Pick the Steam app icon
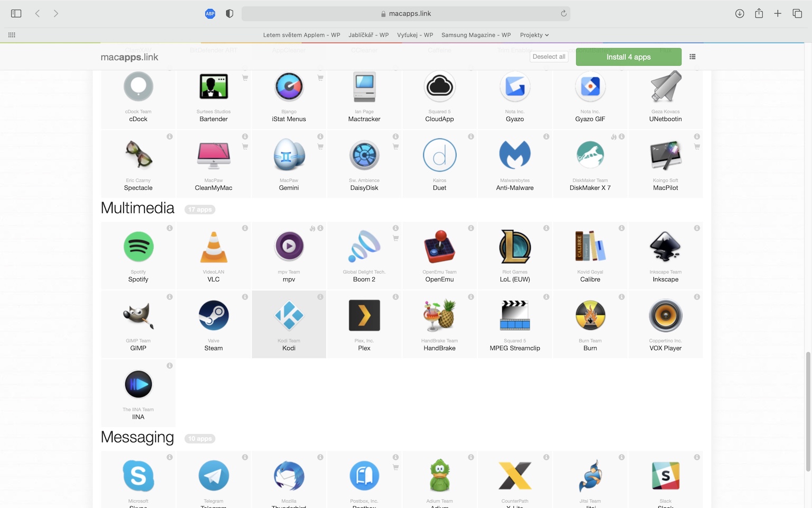Image resolution: width=812 pixels, height=508 pixels. (214, 315)
